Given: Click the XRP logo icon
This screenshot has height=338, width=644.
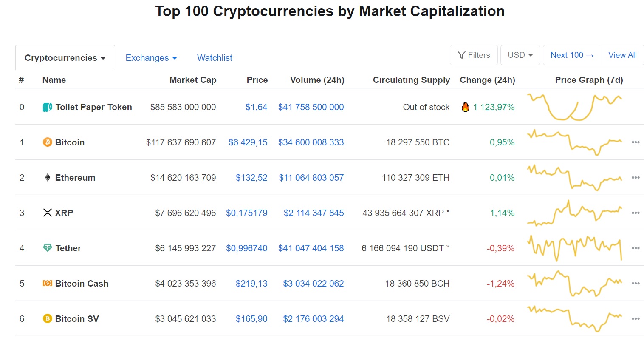Looking at the screenshot, I should coord(48,213).
